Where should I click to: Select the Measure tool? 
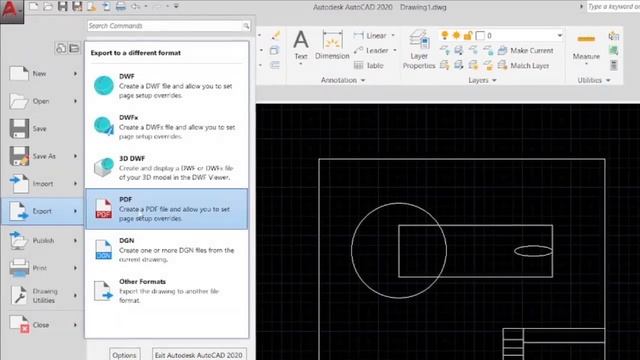click(586, 47)
